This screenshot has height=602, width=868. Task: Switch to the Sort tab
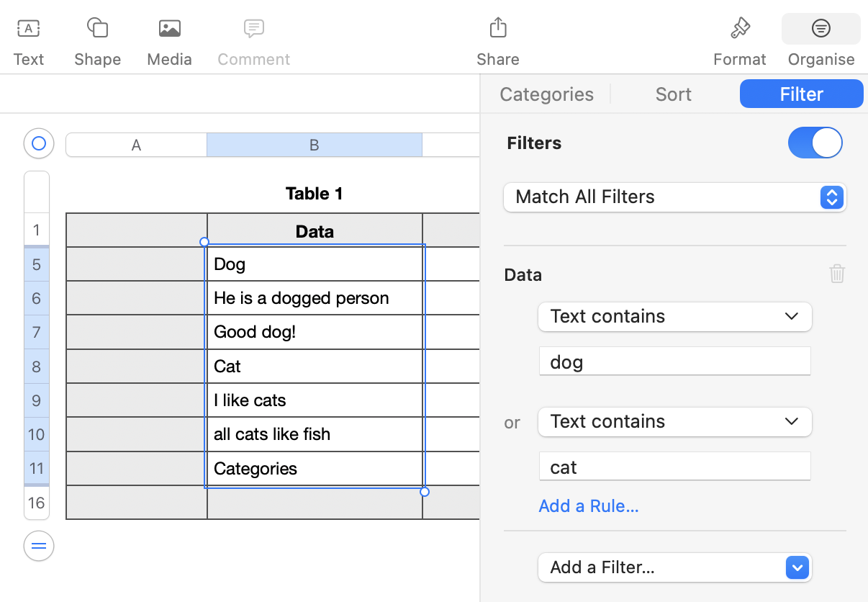(x=673, y=94)
